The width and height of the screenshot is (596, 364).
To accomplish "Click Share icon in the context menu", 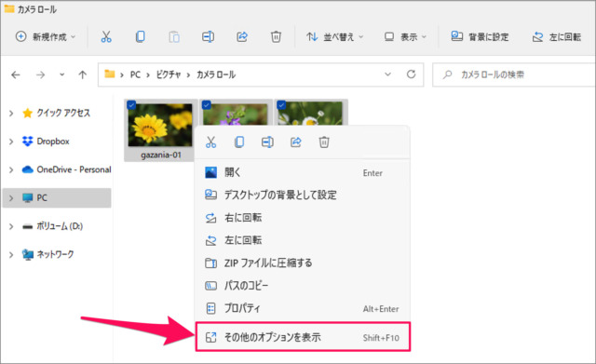I will click(296, 142).
